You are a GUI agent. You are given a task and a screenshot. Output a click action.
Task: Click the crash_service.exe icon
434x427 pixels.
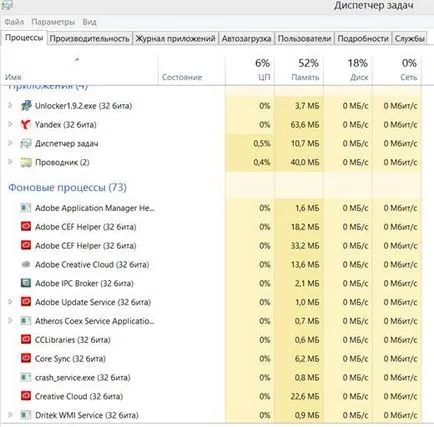[26, 377]
